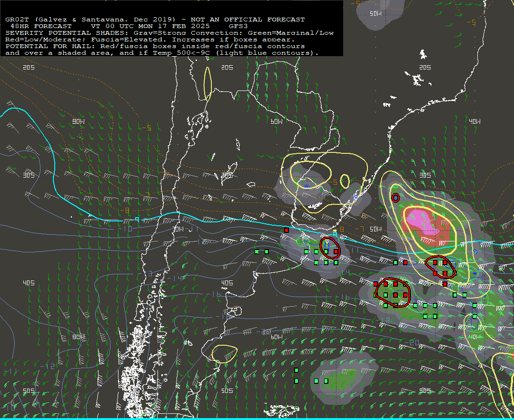The image size is (514, 420).
Task: Click the "50W" label inside the top gray shading
Action: click(376, 13)
